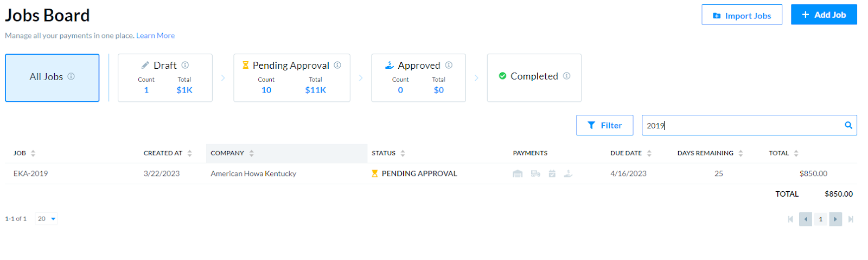
Task: Click the Add Job button
Action: coord(824,15)
